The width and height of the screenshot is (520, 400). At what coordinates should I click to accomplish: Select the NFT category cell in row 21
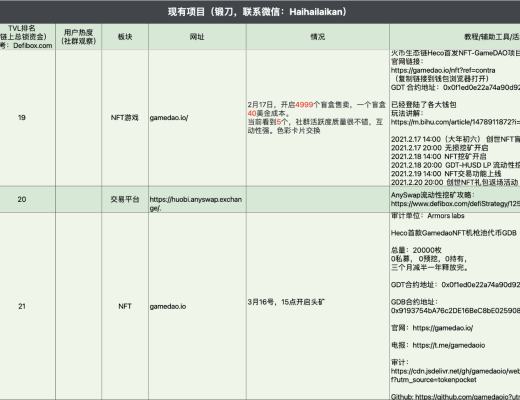point(125,306)
